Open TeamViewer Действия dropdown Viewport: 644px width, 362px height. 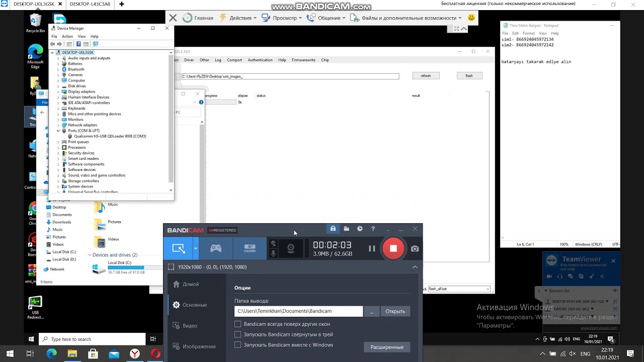(x=236, y=18)
